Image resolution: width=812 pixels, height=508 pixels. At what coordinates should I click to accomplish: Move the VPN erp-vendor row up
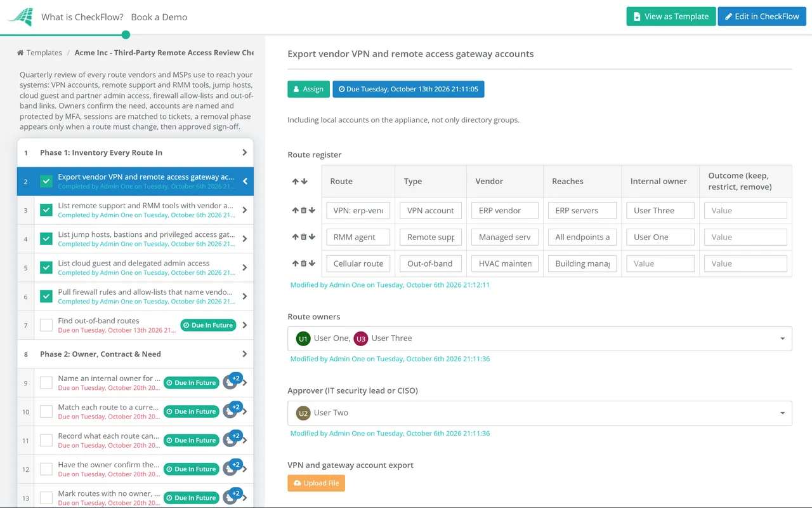click(295, 210)
